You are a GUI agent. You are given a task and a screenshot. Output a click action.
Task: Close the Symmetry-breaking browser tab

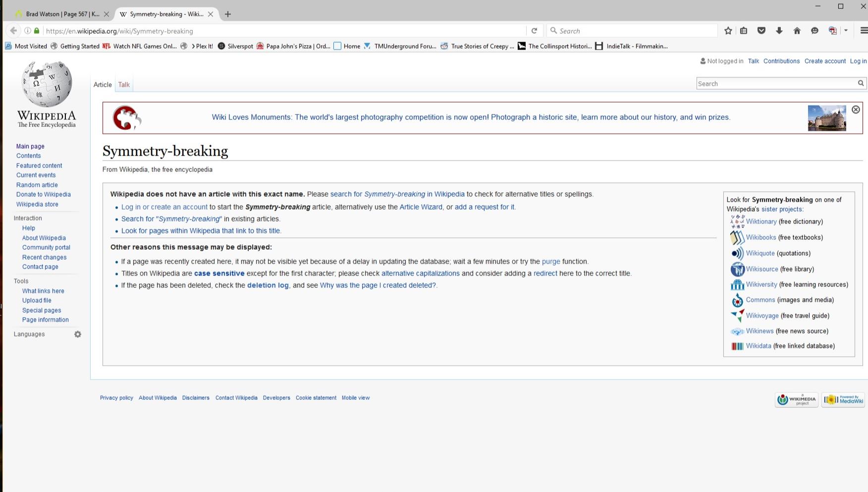tap(211, 14)
